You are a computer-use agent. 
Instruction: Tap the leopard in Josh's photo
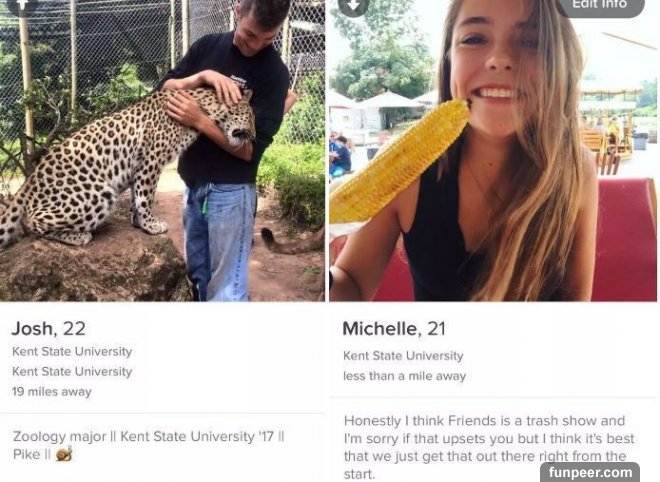[126, 166]
